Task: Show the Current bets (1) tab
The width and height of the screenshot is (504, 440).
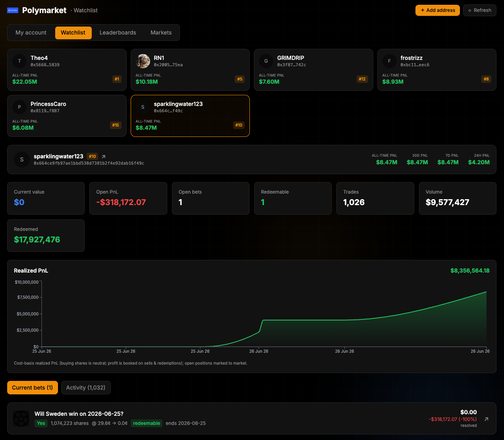Action: pos(33,388)
